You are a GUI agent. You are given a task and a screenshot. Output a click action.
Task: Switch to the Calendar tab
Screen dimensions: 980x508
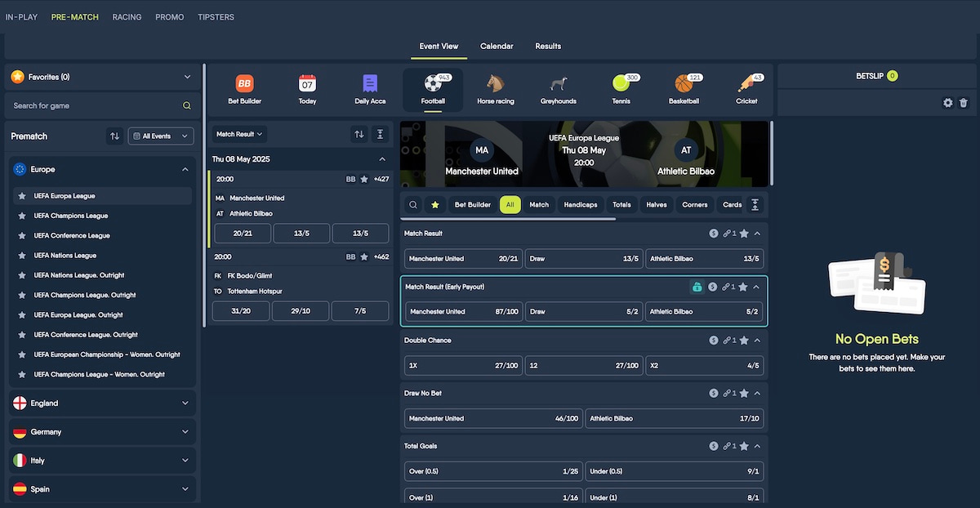(497, 47)
